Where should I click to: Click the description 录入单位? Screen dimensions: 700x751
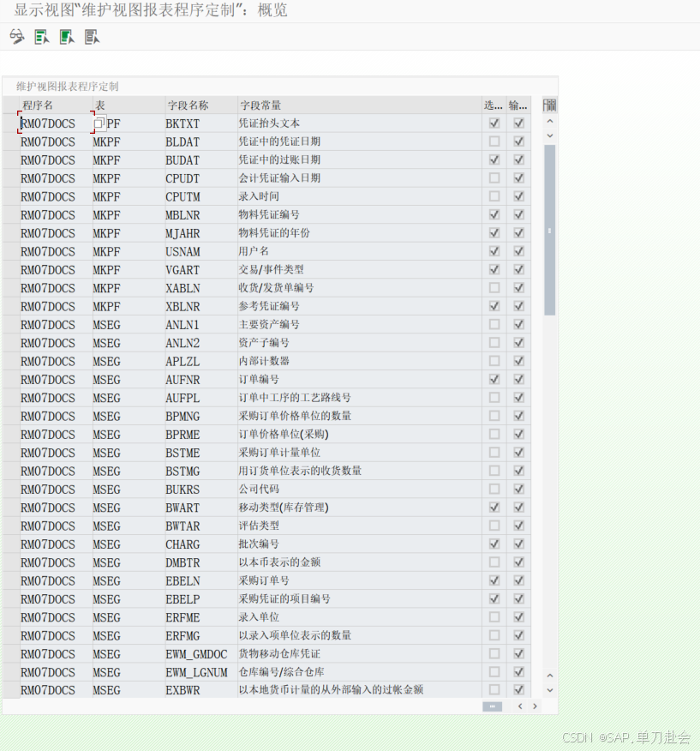[259, 617]
